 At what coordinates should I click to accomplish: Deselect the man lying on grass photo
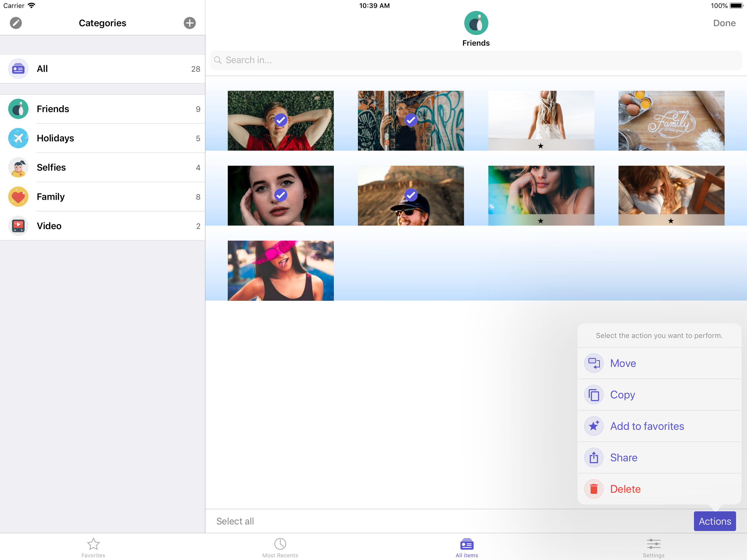pos(281,120)
